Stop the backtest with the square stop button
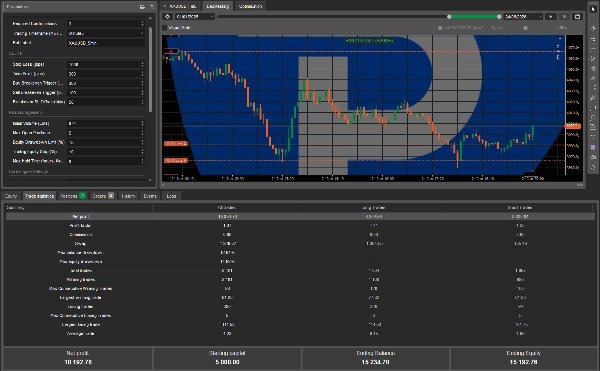Image resolution: width=600 pixels, height=371 pixels. click(564, 16)
